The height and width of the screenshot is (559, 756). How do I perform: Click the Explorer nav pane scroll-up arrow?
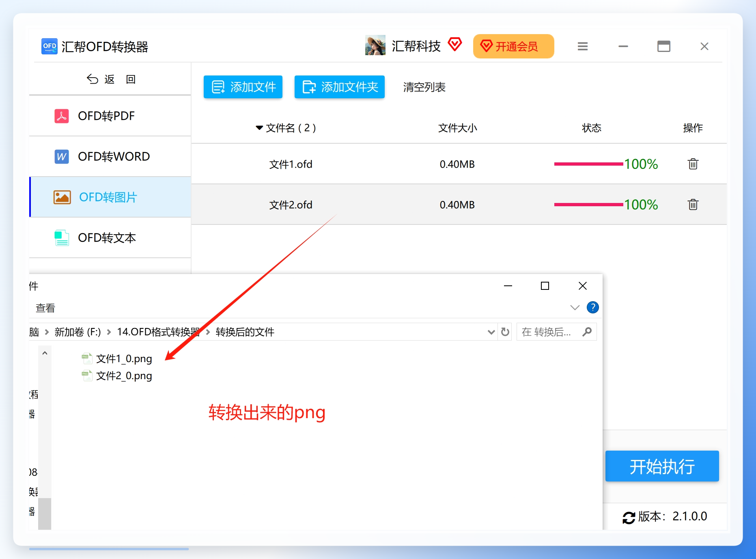click(45, 353)
